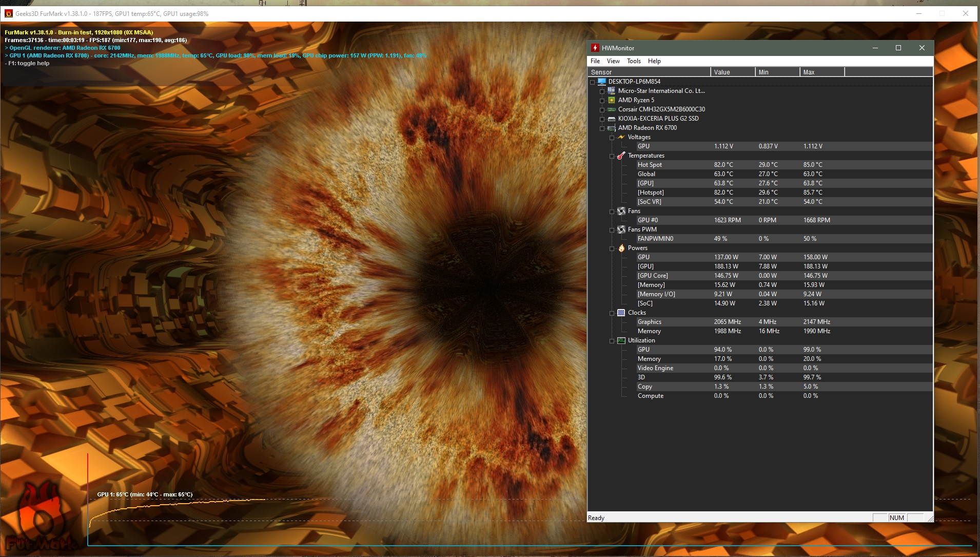Click the Clocks chip icon
980x557 pixels.
coord(621,313)
